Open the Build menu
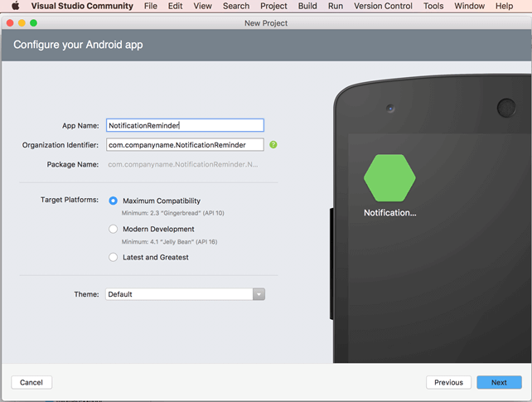 tap(307, 6)
